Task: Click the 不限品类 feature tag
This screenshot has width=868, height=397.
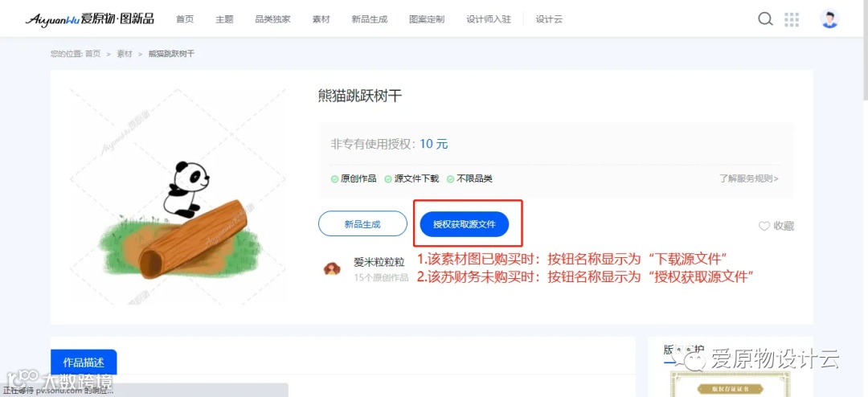Action: point(469,178)
